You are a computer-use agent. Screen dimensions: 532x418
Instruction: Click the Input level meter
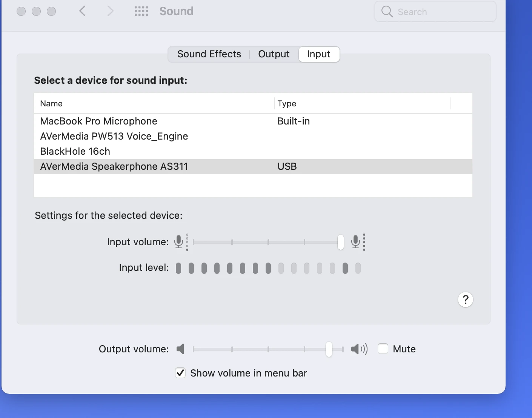click(268, 268)
